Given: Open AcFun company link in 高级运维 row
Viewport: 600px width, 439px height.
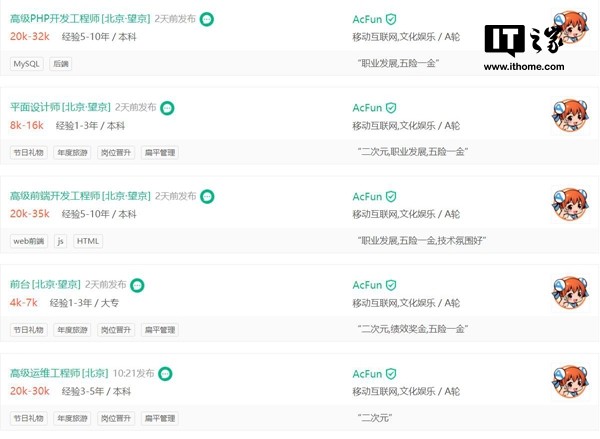Looking at the screenshot, I should [367, 374].
